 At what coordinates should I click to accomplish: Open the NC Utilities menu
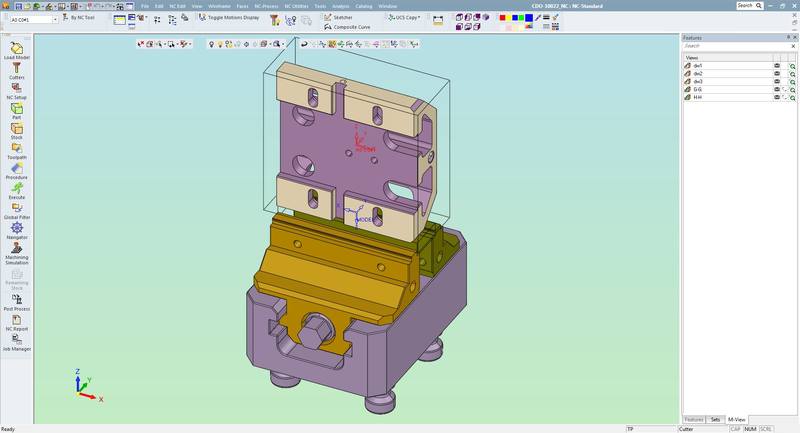pyautogui.click(x=296, y=6)
